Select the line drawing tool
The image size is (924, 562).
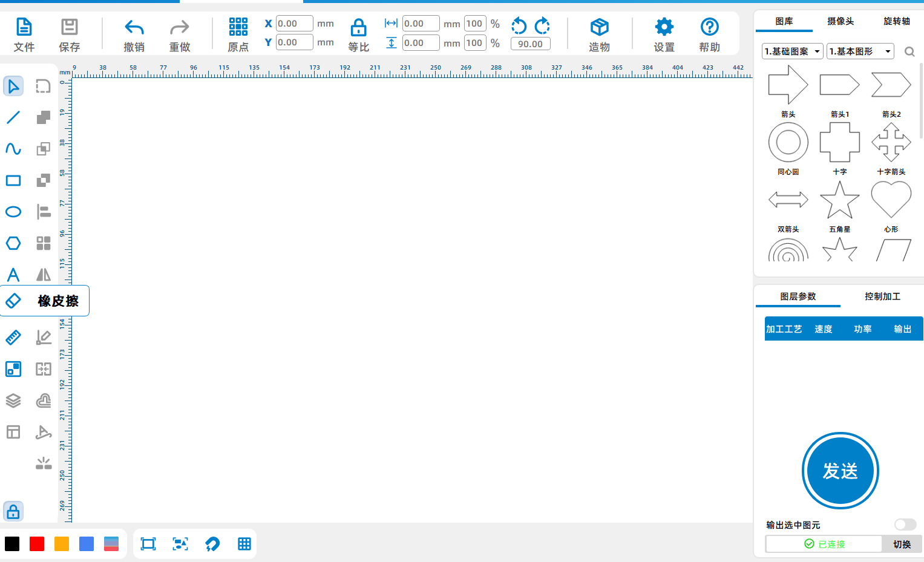[x=13, y=117]
